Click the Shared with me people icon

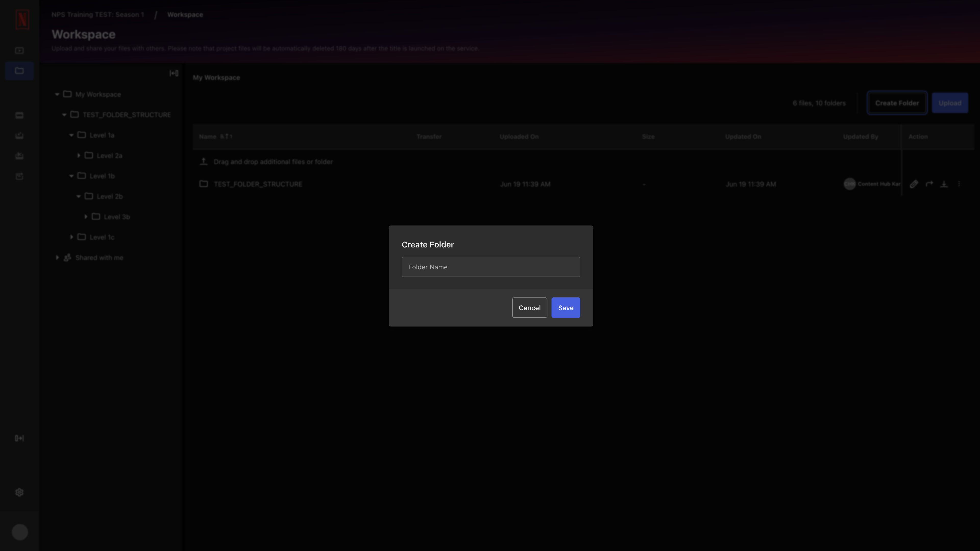(67, 257)
